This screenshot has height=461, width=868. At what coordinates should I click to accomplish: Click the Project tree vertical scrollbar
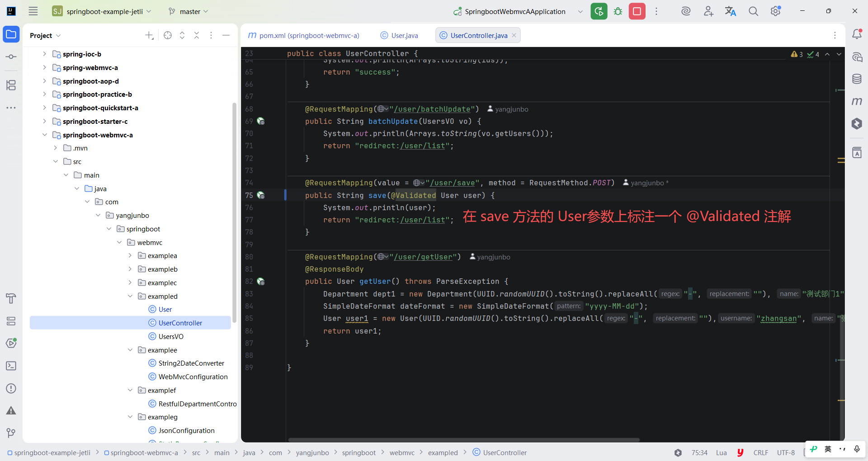coord(234,212)
